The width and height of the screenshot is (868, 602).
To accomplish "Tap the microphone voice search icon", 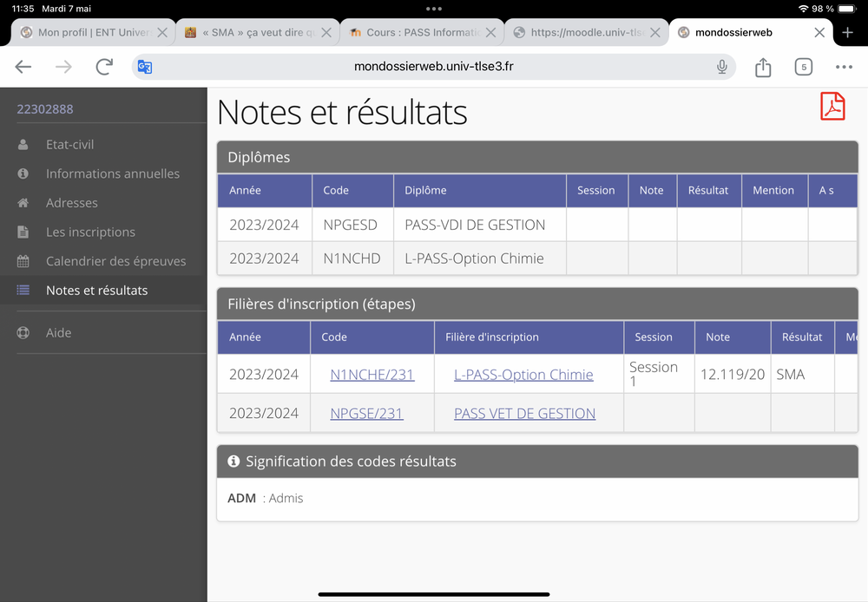I will [721, 67].
